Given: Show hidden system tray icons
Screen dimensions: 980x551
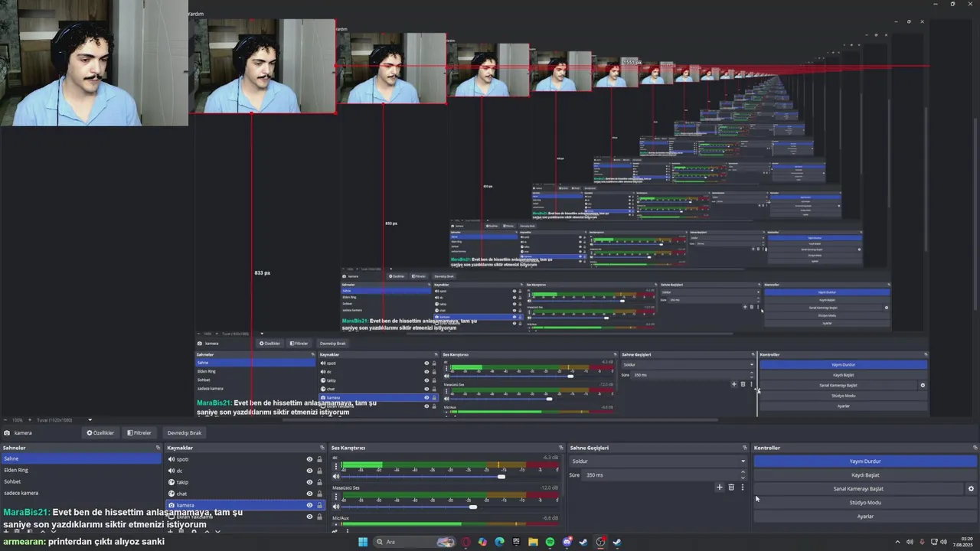Looking at the screenshot, I should coord(897,542).
